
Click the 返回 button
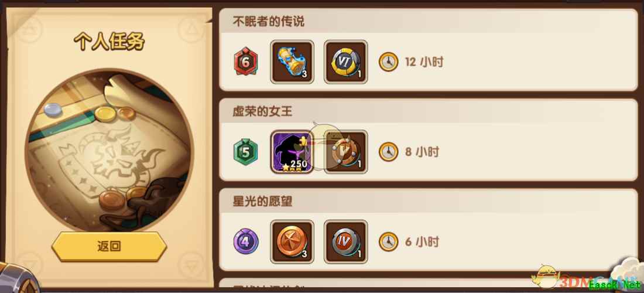point(109,246)
